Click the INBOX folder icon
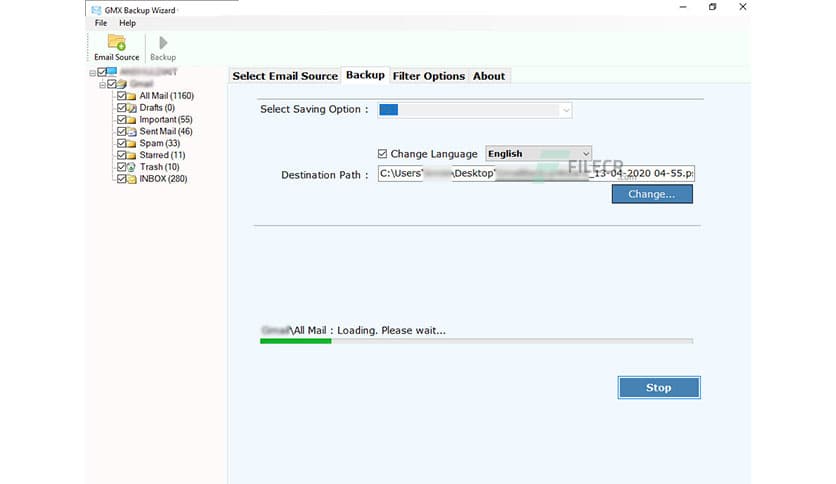The height and width of the screenshot is (484, 836). 131,179
